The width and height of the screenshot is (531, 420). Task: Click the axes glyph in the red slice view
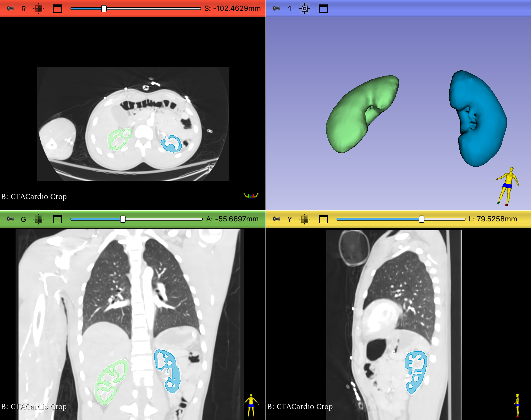coord(251,196)
